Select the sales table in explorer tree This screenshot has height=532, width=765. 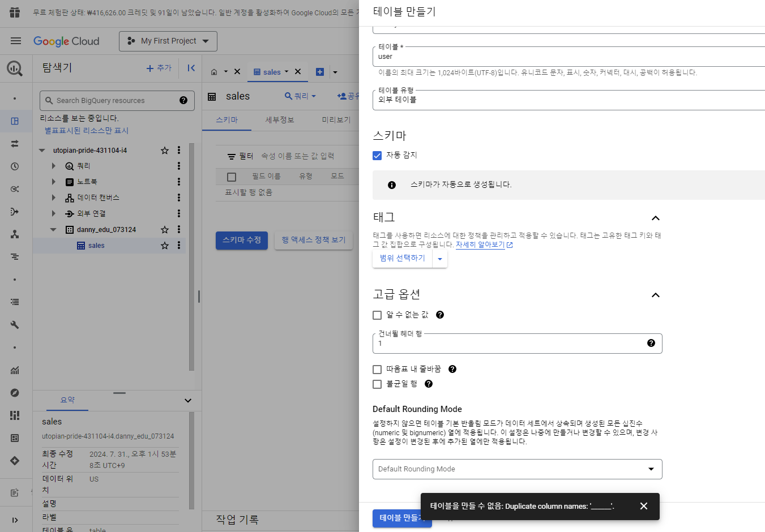96,246
